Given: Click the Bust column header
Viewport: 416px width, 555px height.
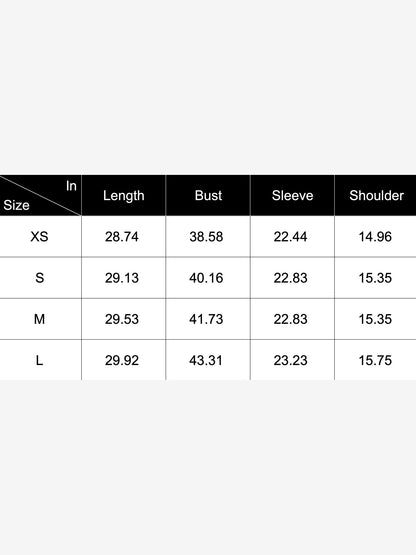Looking at the screenshot, I should coord(208,195).
